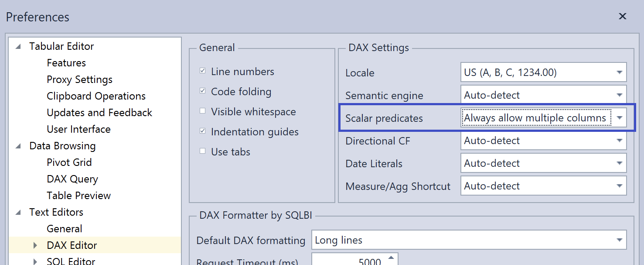Disable Line numbers
This screenshot has height=265, width=644.
pos(202,70)
